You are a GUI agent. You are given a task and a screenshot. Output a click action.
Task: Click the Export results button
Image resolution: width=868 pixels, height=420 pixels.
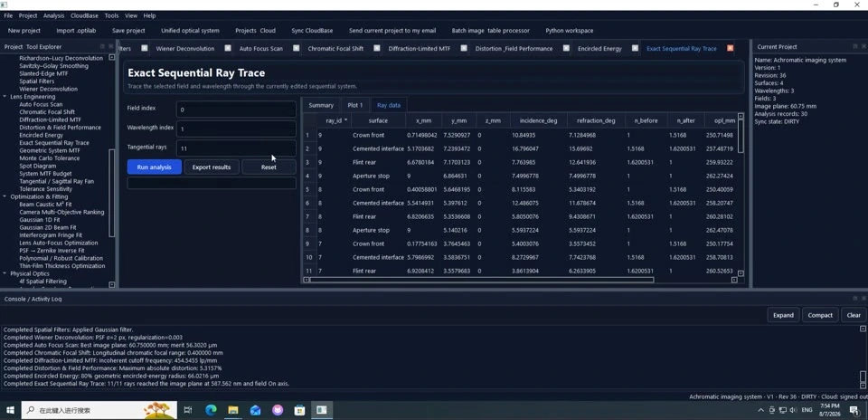tap(212, 167)
